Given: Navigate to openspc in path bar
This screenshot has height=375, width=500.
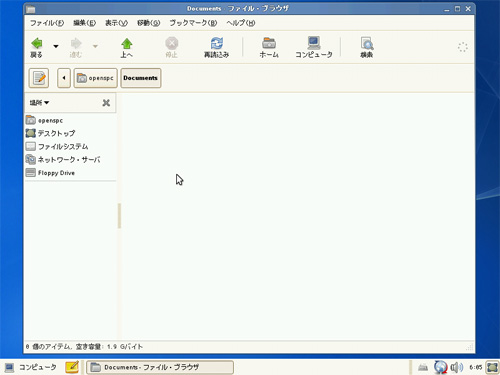Looking at the screenshot, I should [95, 78].
